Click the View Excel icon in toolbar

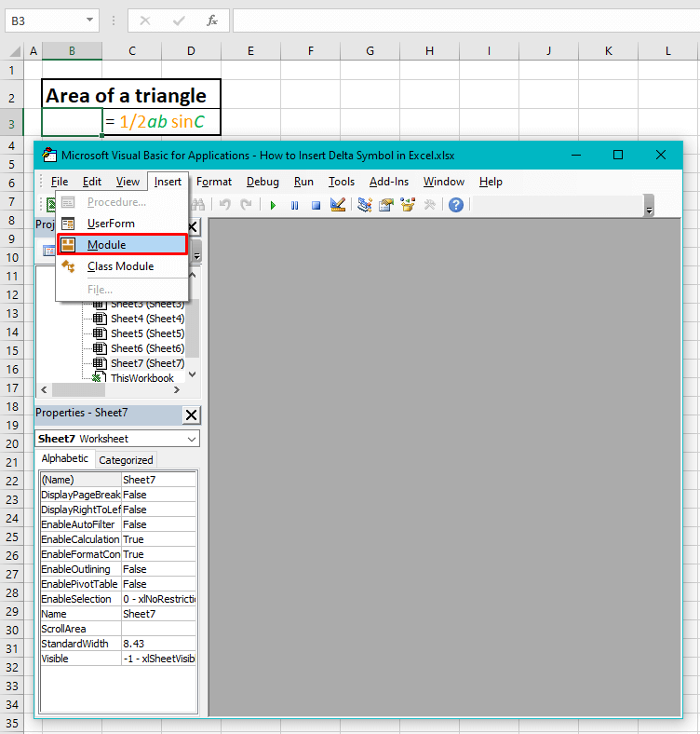click(50, 205)
